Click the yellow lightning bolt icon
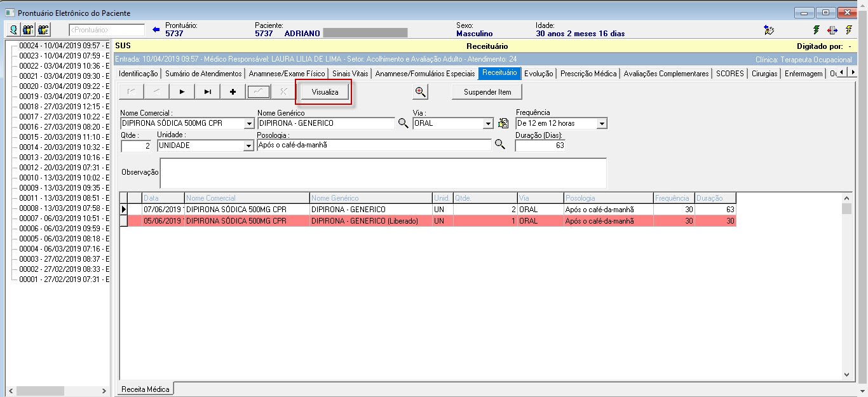Screen dimensions: 868x397 (848, 30)
